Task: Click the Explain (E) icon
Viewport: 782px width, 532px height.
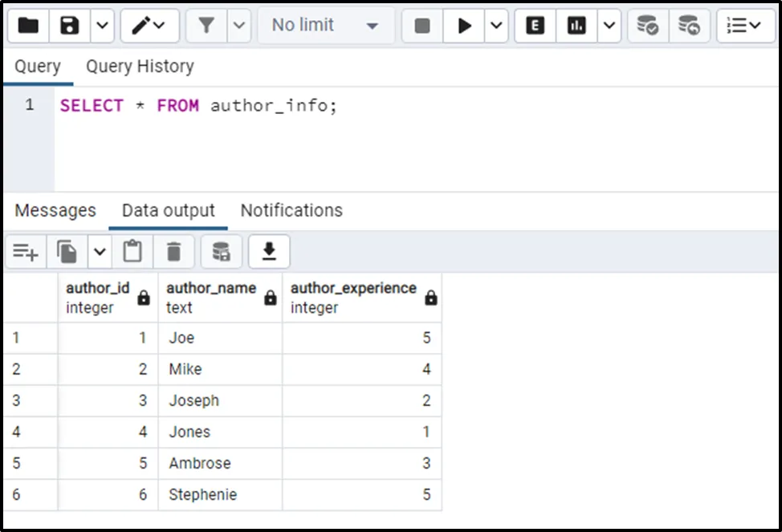Action: tap(535, 26)
